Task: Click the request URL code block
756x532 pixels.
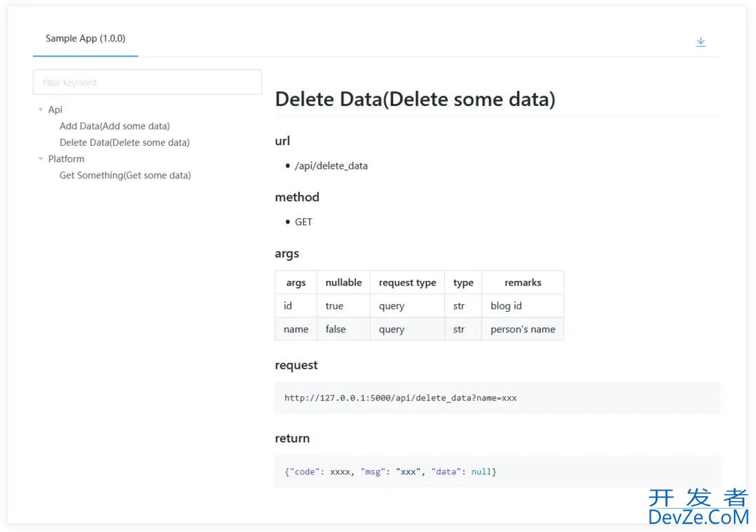Action: point(497,398)
